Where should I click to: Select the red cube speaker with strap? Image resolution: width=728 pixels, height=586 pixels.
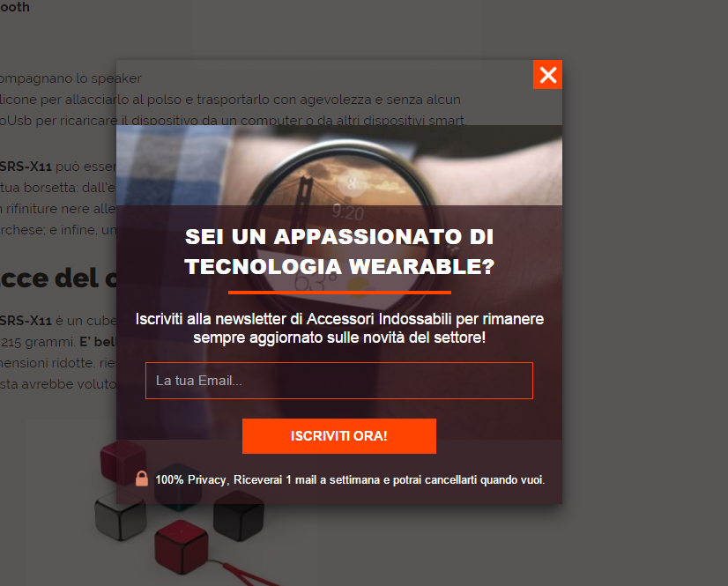(181, 547)
